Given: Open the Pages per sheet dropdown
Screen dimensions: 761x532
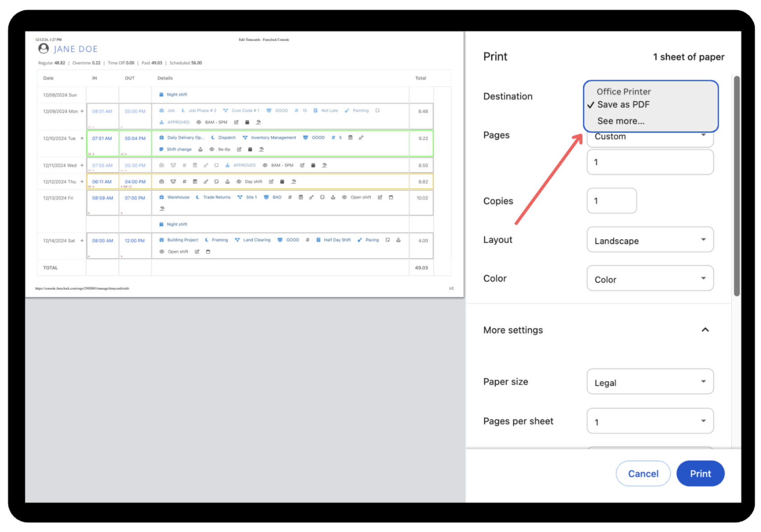Looking at the screenshot, I should [x=649, y=421].
